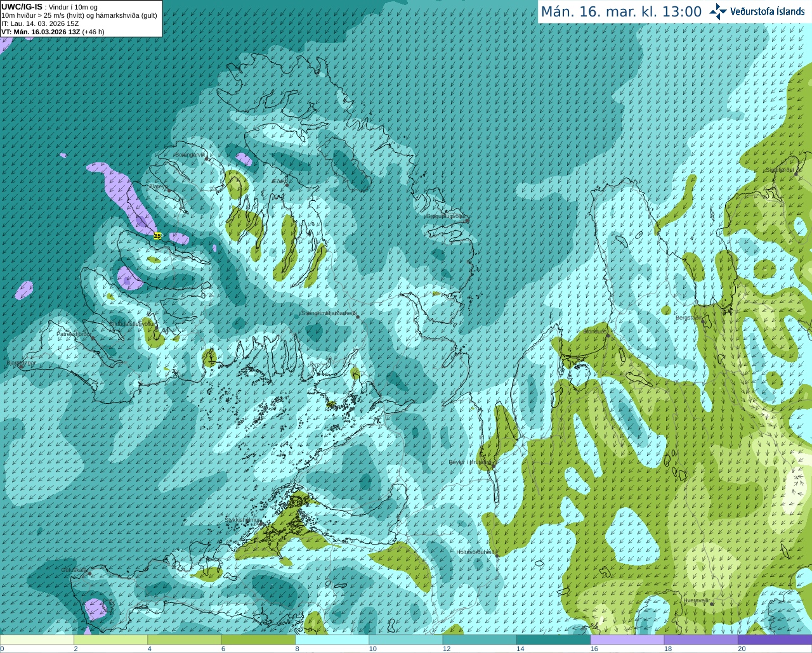The height and width of the screenshot is (653, 812).
Task: Pick the 0–2 m/s pale yellow legend swatch
Action: pyautogui.click(x=37, y=640)
